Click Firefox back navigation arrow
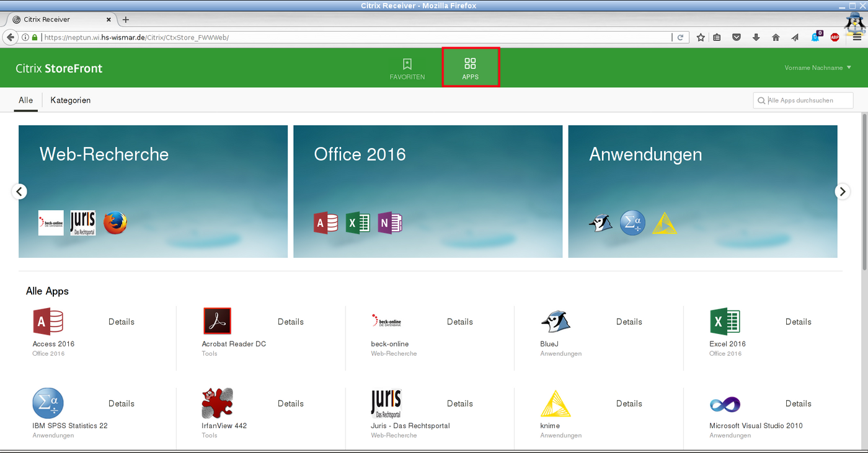This screenshot has width=868, height=453. tap(11, 37)
